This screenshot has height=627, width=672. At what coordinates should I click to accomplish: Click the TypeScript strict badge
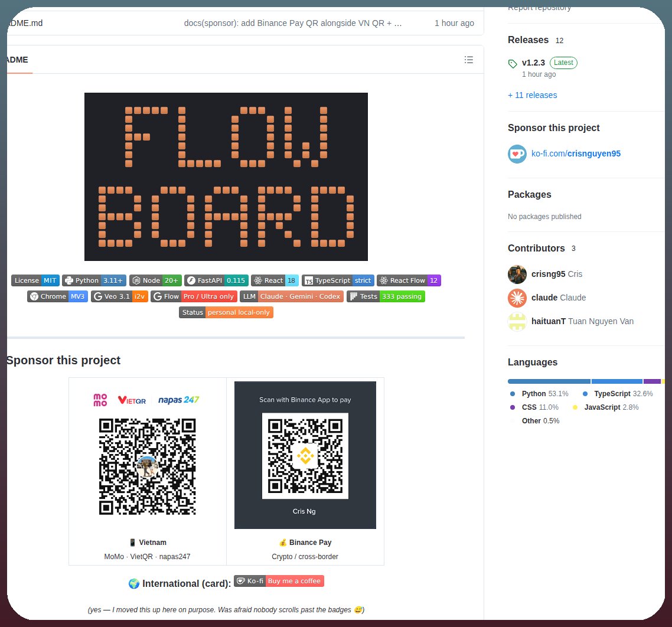pyautogui.click(x=338, y=280)
